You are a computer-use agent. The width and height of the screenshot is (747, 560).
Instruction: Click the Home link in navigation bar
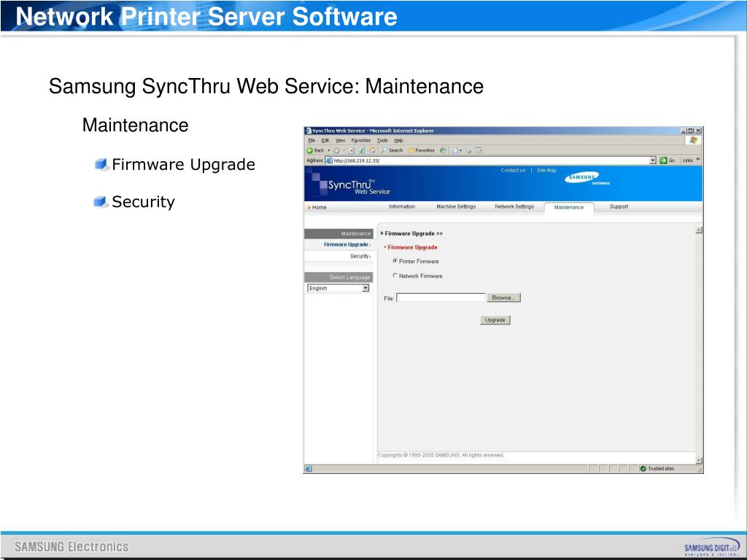(x=319, y=208)
